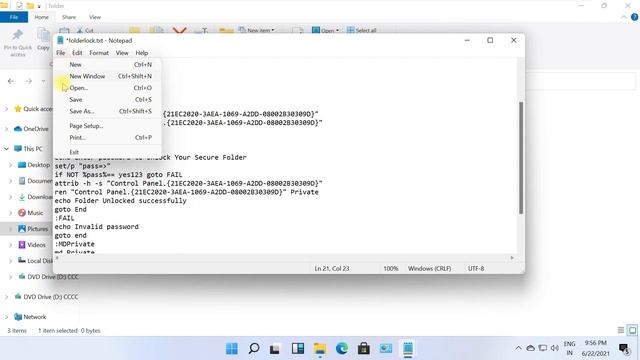Open taskbar Search magnifier icon
This screenshot has height=360, width=640.
pos(253,349)
